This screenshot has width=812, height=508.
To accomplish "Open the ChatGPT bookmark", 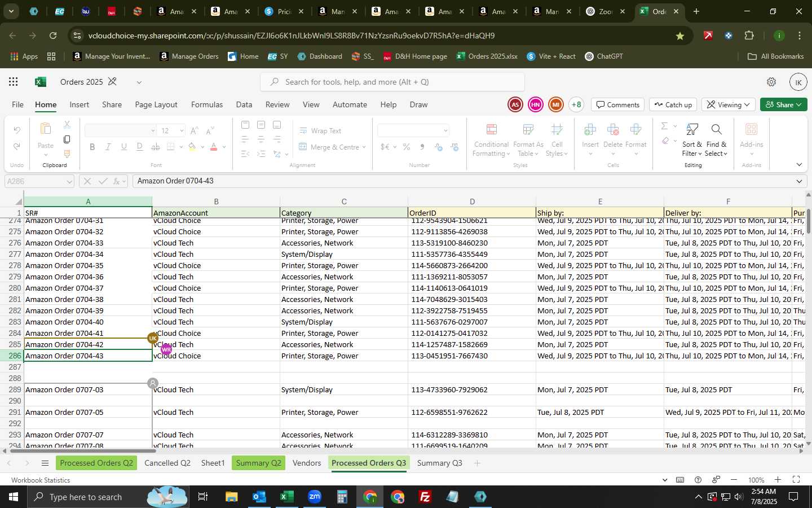I will click(604, 56).
